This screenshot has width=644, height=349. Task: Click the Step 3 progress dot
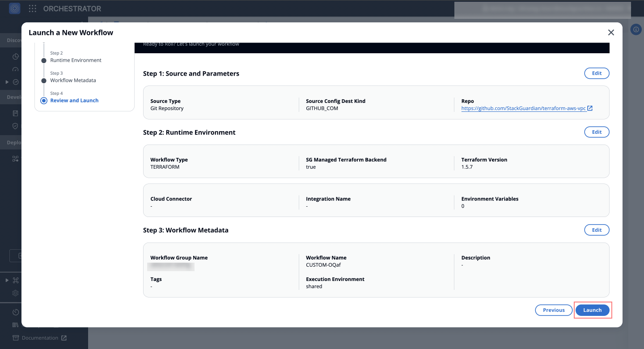[44, 81]
